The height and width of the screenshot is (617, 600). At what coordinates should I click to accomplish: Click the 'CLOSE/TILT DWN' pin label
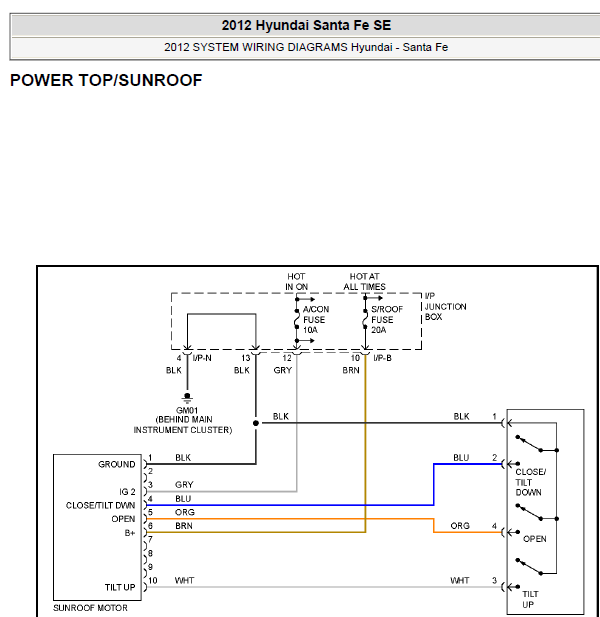[x=100, y=506]
